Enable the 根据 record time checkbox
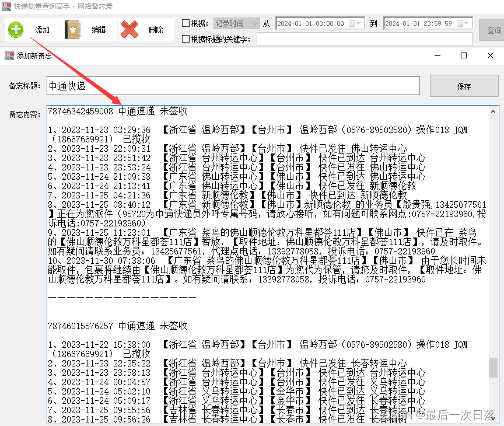This screenshot has height=426, width=504. [x=185, y=23]
